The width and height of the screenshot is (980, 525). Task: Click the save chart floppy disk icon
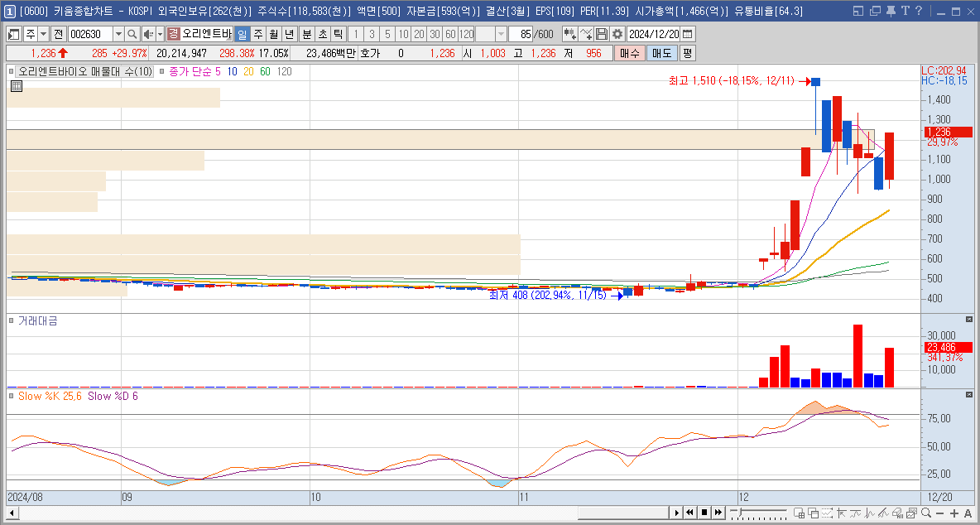coord(602,35)
